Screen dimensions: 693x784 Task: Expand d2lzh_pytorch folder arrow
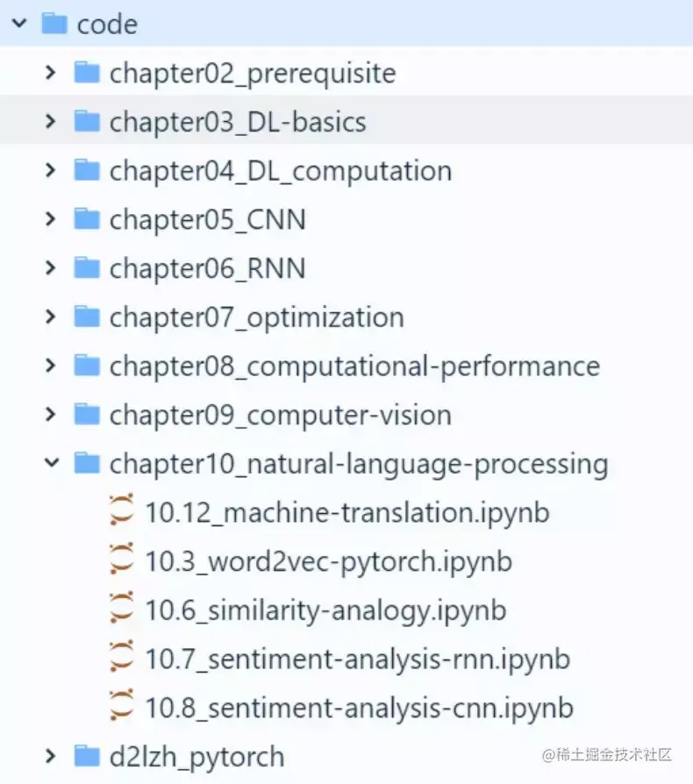51,756
